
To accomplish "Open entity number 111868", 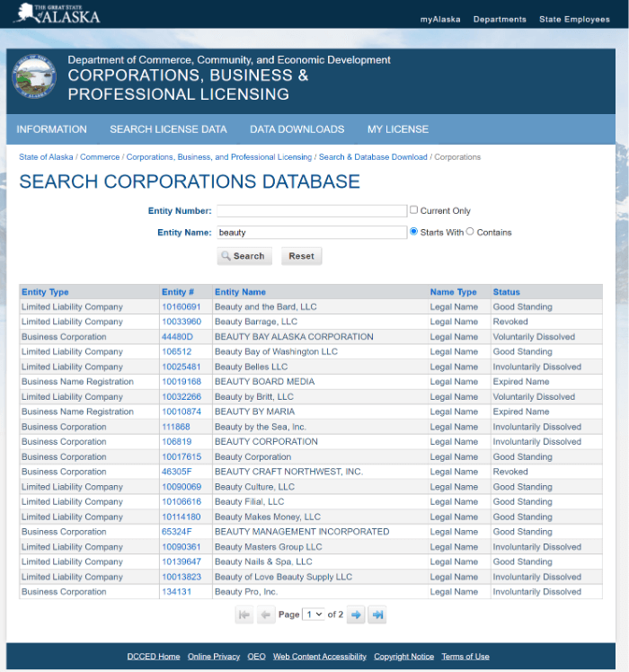I will click(x=176, y=427).
